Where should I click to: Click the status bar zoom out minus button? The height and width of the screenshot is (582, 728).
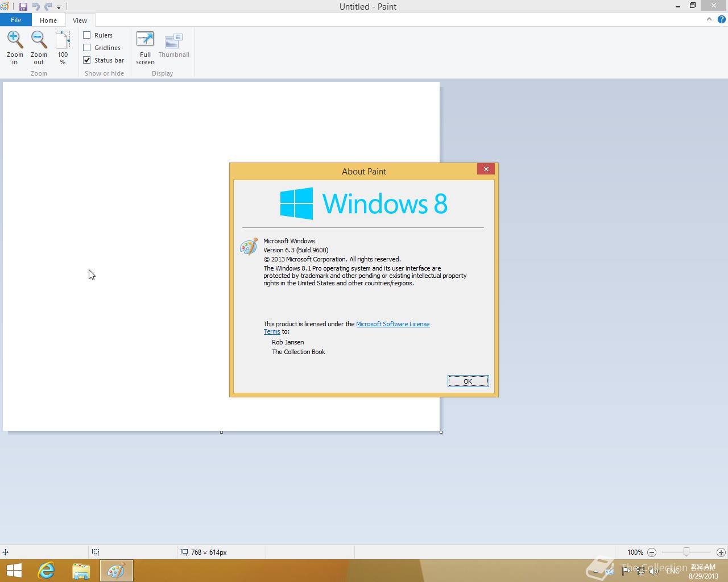[652, 552]
